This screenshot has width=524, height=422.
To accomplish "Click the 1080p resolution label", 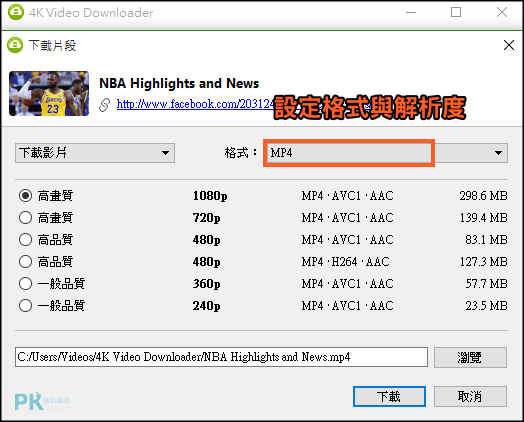I will (x=210, y=196).
